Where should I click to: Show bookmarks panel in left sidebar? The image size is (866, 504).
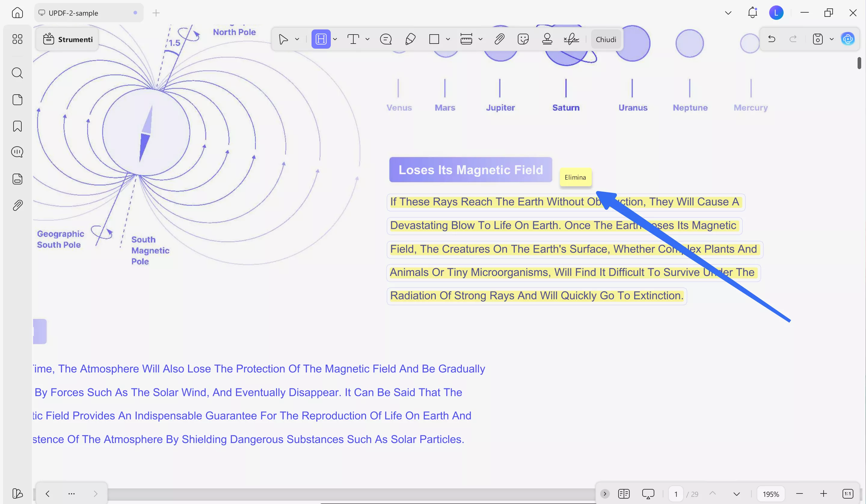(17, 126)
